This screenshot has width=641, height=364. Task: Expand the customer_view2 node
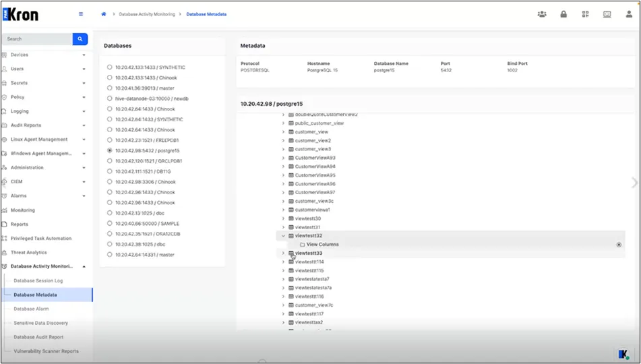click(x=283, y=141)
